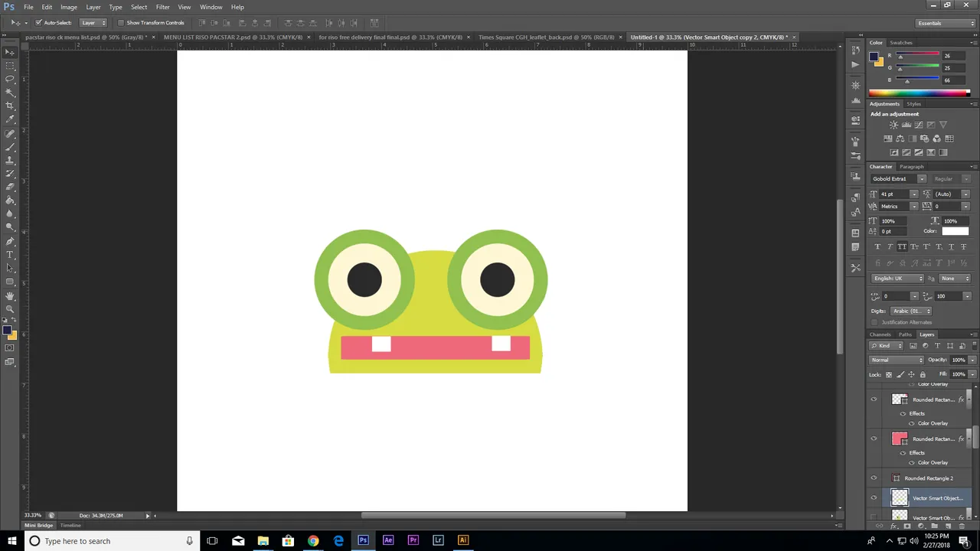The image size is (980, 551).
Task: Open the English: UK language dropdown
Action: 898,279
